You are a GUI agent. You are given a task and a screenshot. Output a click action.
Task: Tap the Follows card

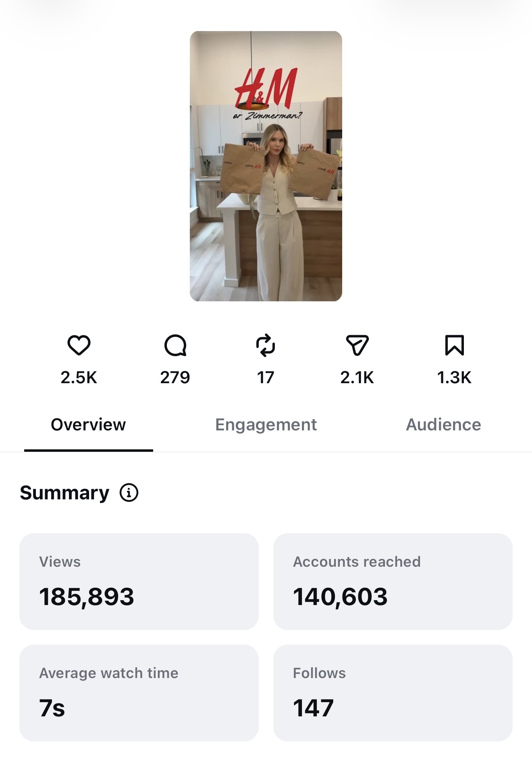[393, 693]
